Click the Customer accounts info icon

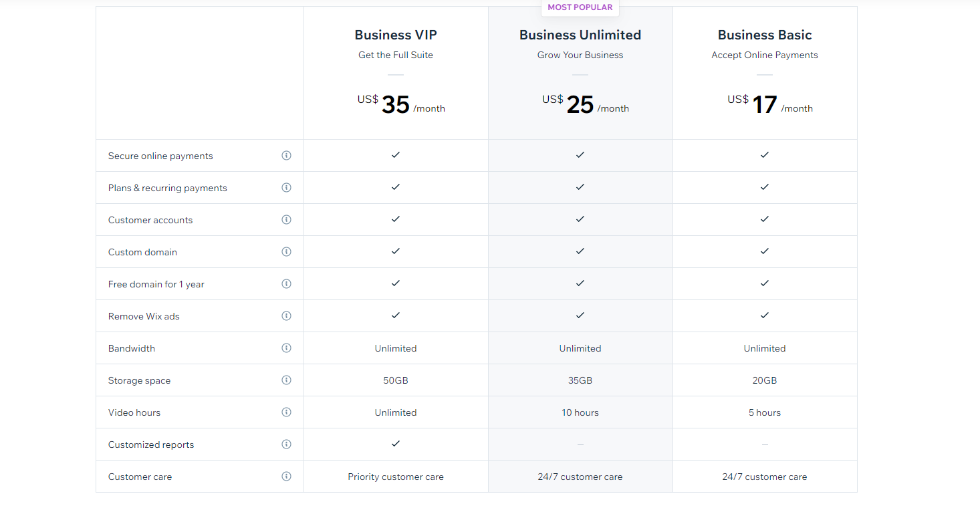point(286,220)
